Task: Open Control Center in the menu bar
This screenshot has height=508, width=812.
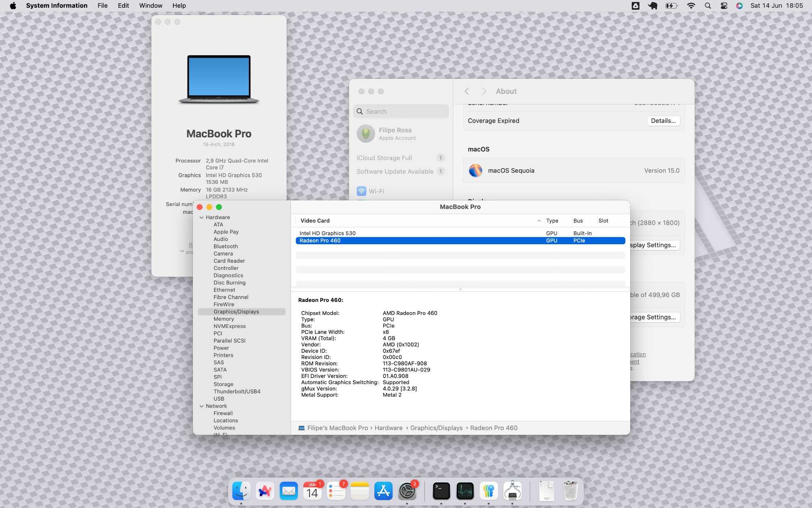Action: coord(724,6)
